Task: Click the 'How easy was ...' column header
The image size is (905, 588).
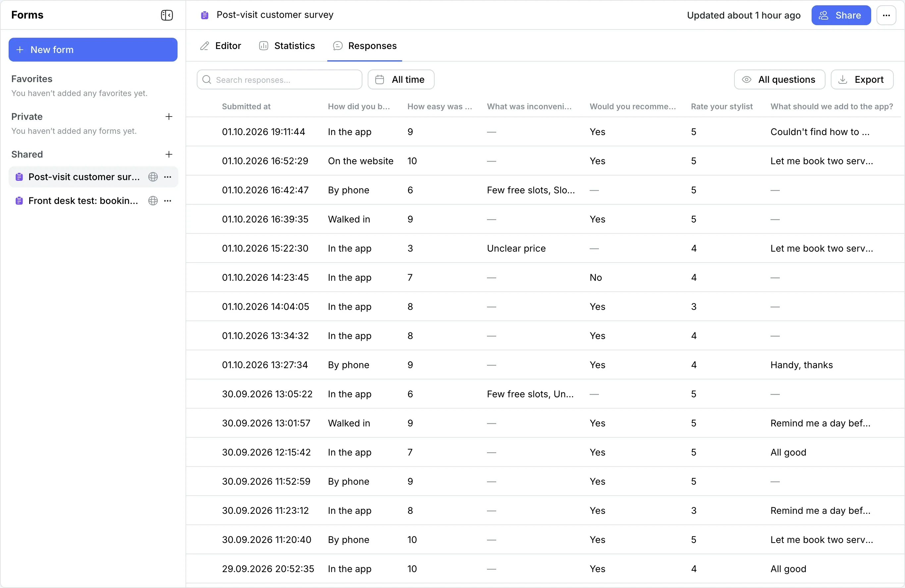Action: [x=439, y=107]
